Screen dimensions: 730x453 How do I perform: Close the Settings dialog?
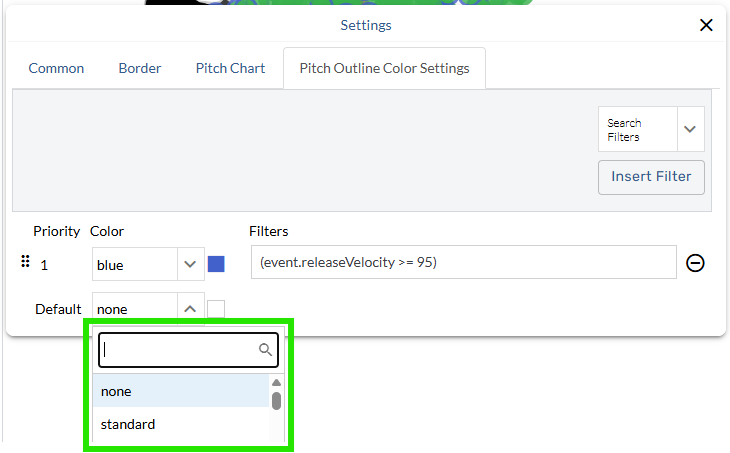tap(706, 25)
